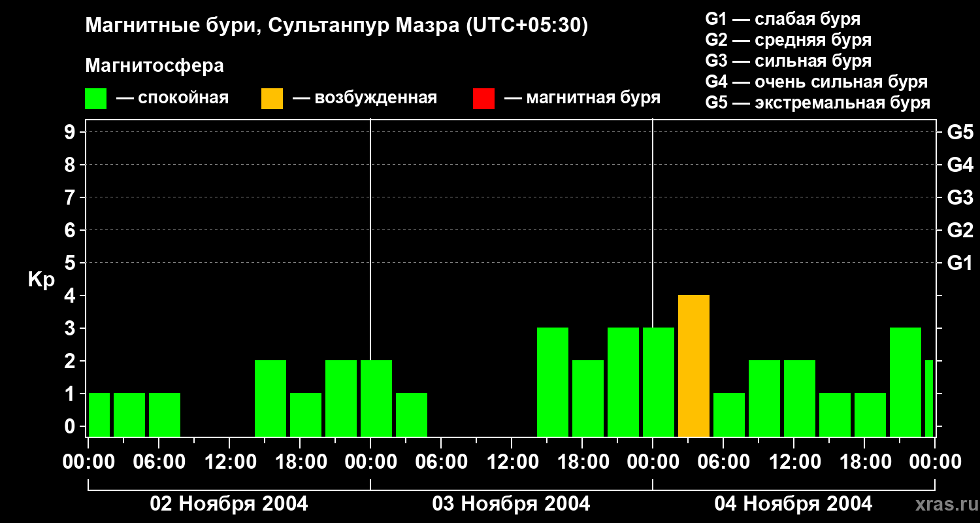Click the G2 label on the right axis
This screenshot has height=523, width=980.
click(x=960, y=230)
